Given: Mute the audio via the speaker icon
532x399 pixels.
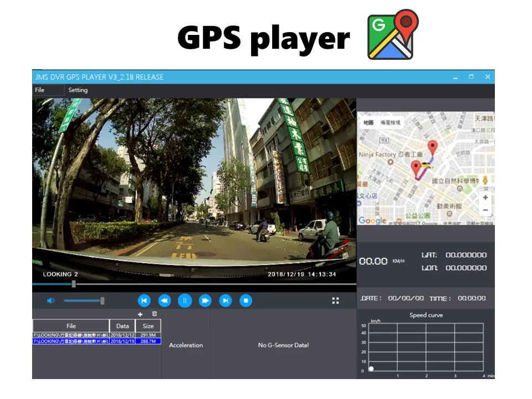Looking at the screenshot, I should (x=51, y=300).
